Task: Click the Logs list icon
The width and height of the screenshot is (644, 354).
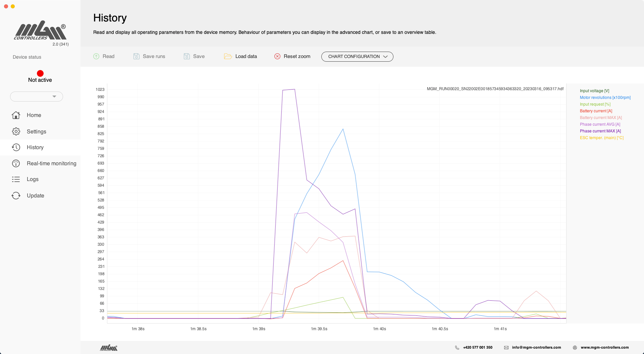Action: (16, 179)
